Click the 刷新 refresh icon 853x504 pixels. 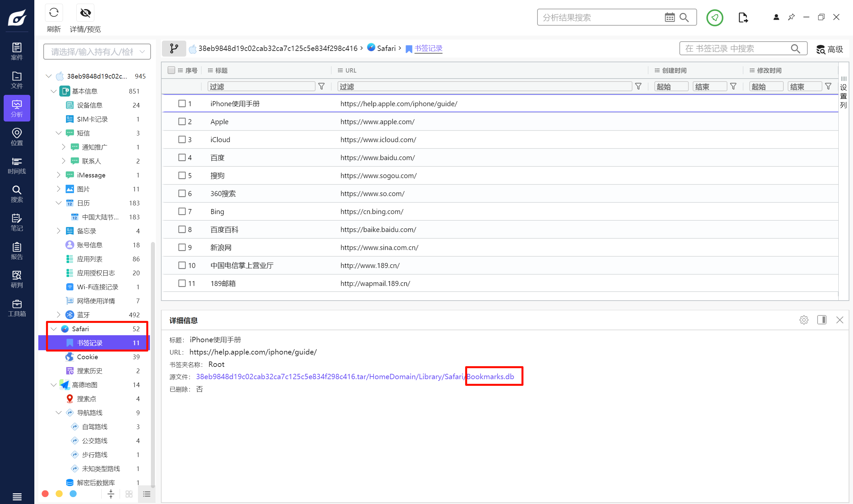click(x=54, y=13)
